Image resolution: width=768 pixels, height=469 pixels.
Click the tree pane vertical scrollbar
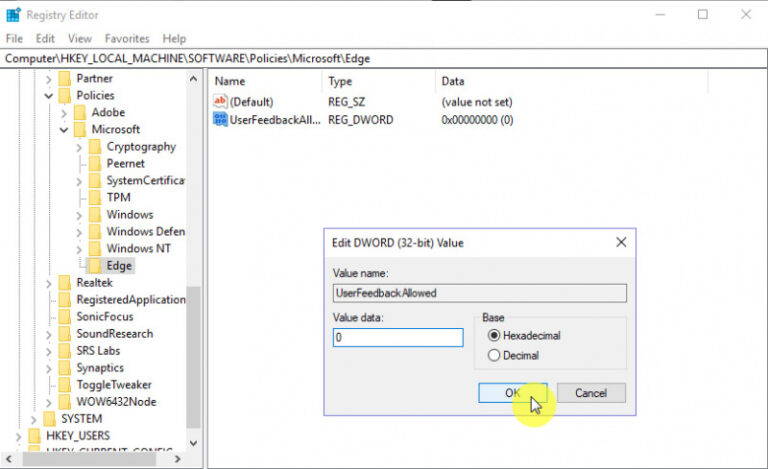click(193, 350)
